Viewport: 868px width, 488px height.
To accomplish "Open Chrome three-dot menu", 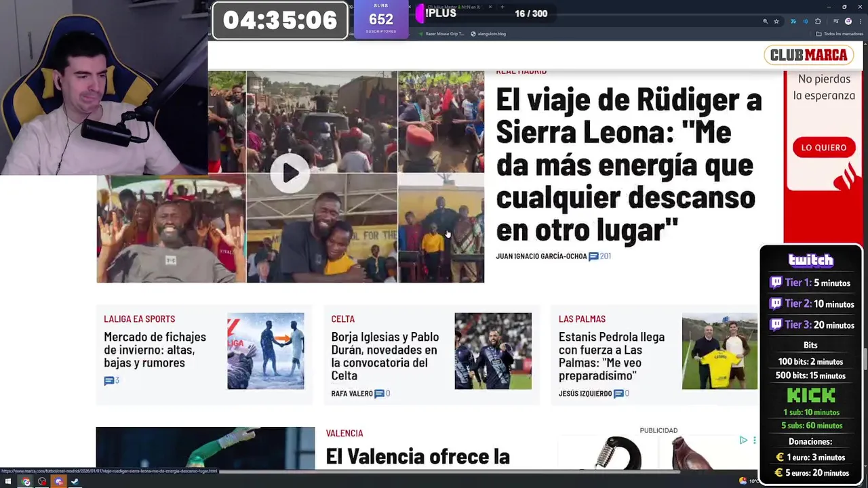I will click(861, 22).
